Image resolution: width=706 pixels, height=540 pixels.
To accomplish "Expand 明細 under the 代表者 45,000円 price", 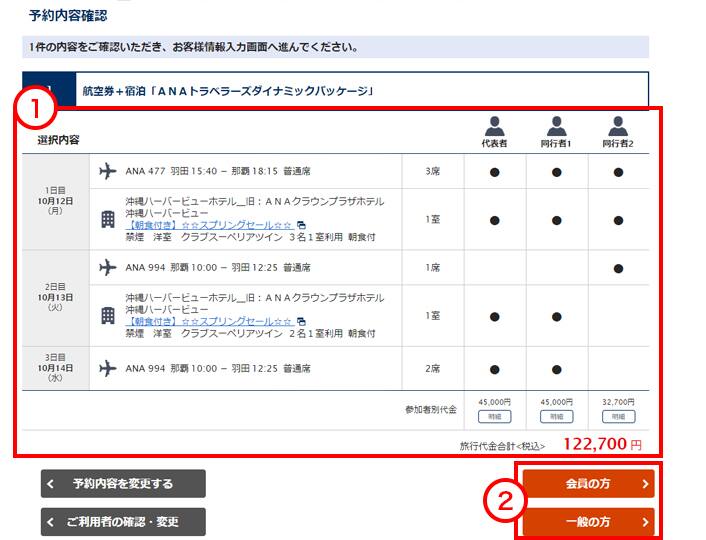I will click(x=494, y=416).
